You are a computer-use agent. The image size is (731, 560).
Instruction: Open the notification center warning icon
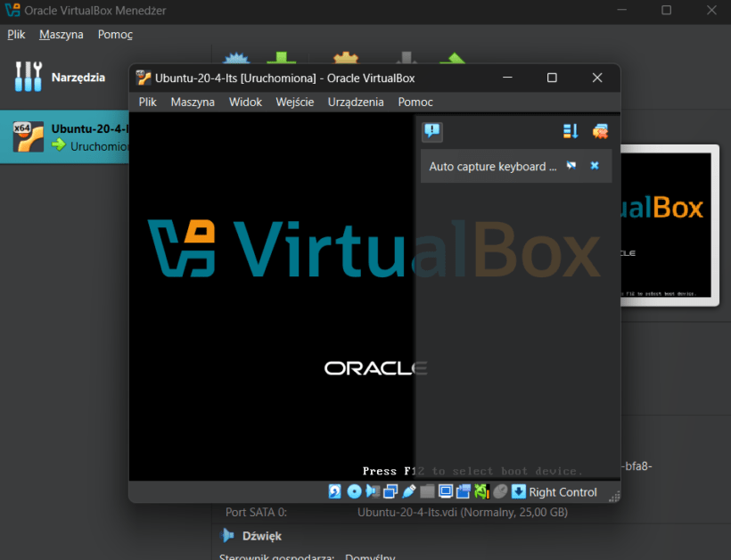click(433, 131)
